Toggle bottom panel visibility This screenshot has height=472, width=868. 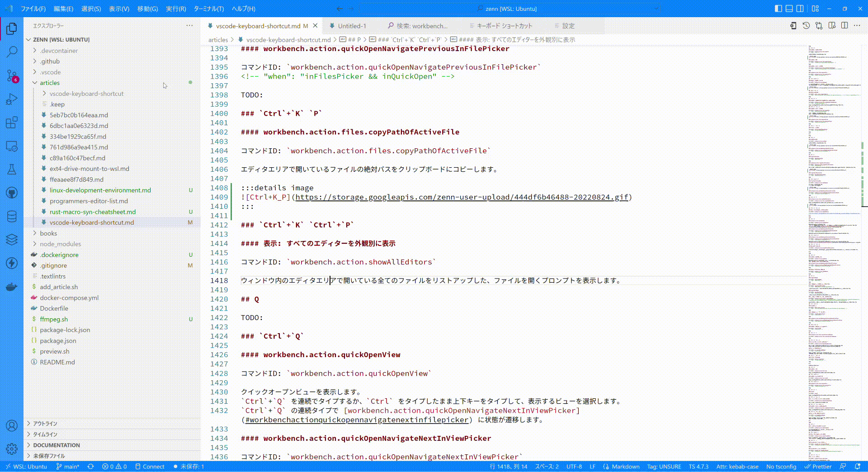pyautogui.click(x=789, y=9)
